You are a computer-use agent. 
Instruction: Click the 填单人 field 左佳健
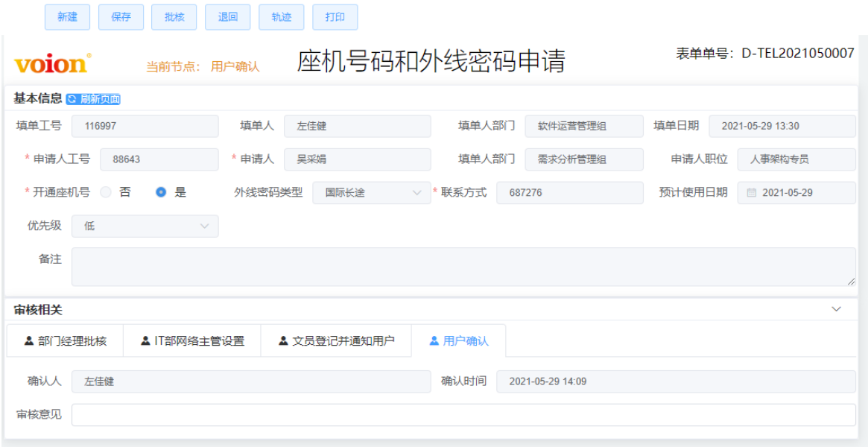click(357, 126)
